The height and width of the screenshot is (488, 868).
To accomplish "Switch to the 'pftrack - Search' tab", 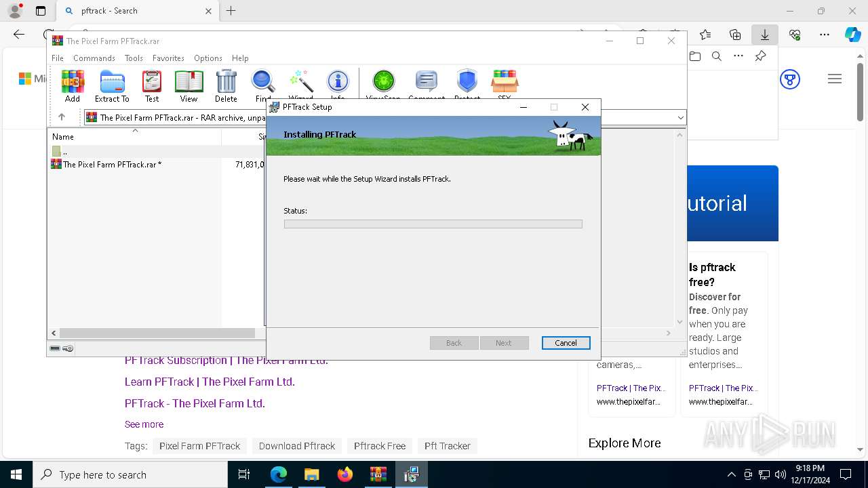I will click(138, 11).
